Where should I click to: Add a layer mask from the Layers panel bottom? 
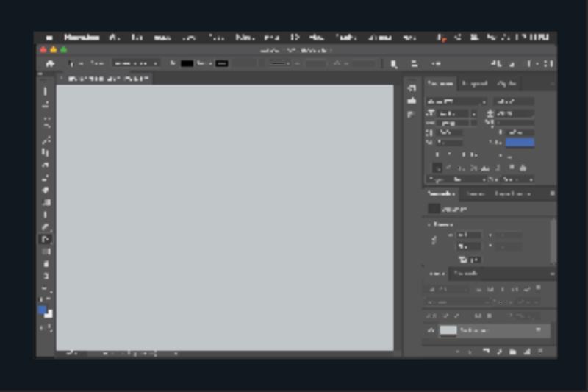(x=486, y=352)
